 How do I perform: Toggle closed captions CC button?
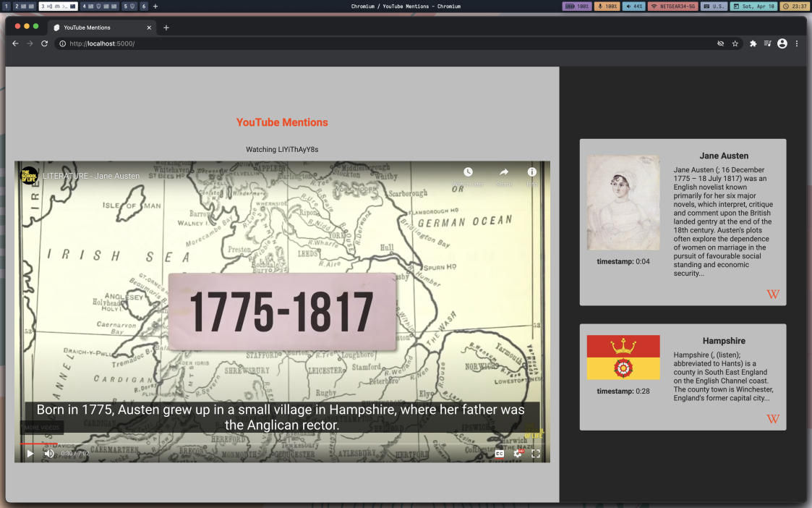tap(499, 454)
